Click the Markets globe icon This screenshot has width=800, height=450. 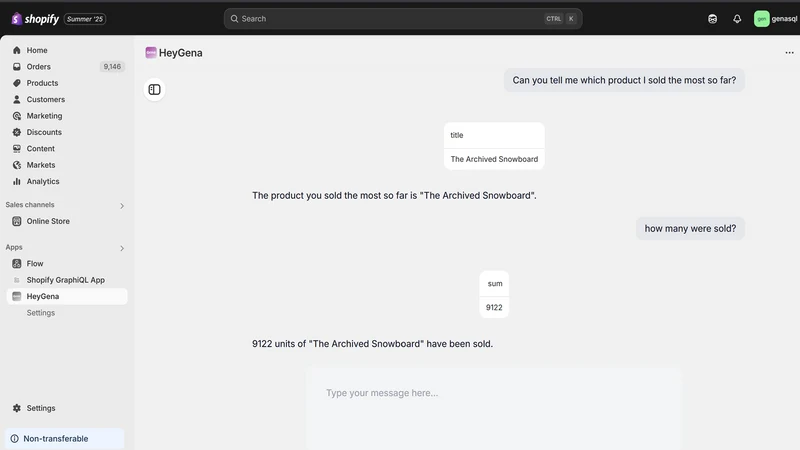17,165
